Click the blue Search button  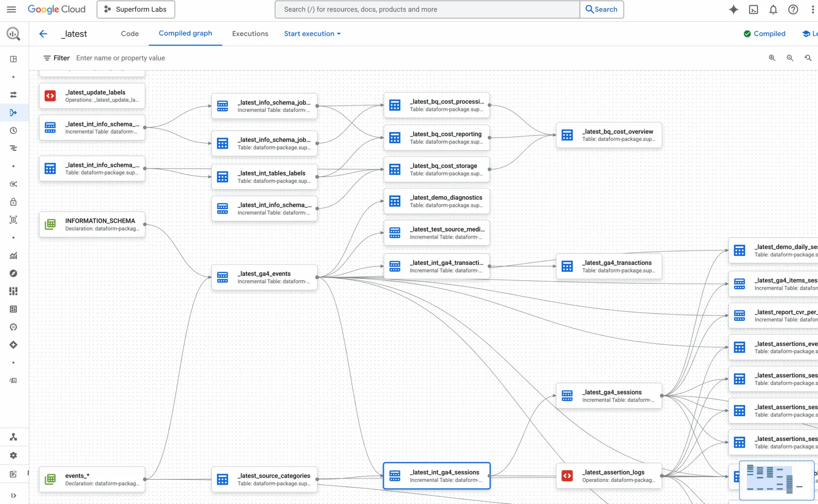[602, 9]
